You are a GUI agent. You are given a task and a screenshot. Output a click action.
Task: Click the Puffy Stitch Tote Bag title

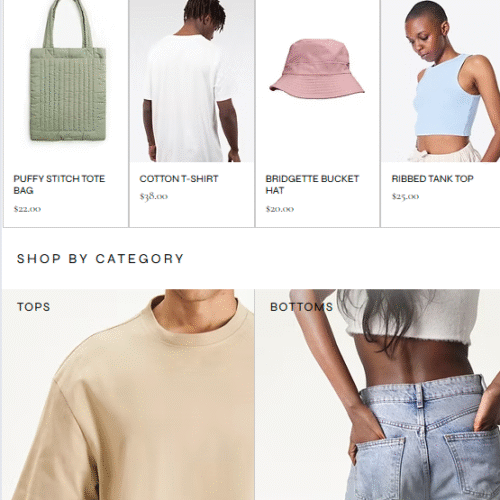pos(59,184)
